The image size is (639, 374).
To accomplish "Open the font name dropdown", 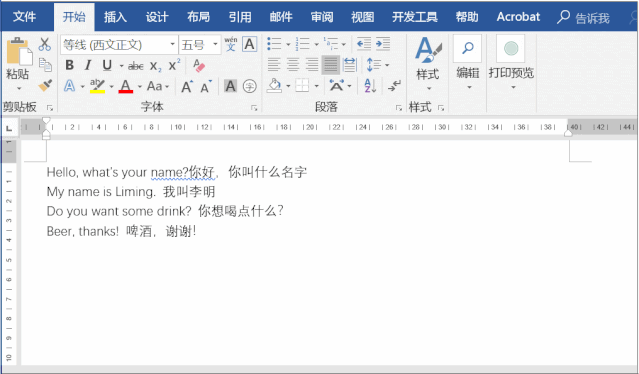I will coord(172,44).
